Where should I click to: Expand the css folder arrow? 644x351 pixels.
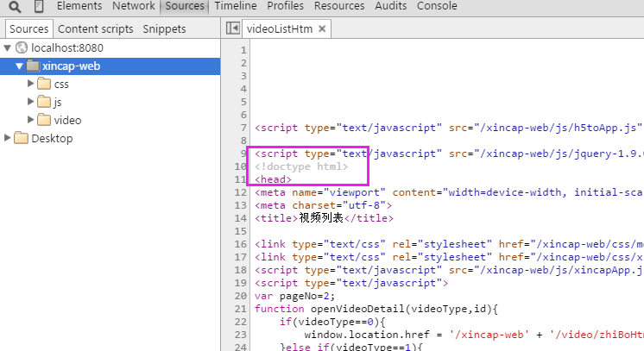point(30,84)
